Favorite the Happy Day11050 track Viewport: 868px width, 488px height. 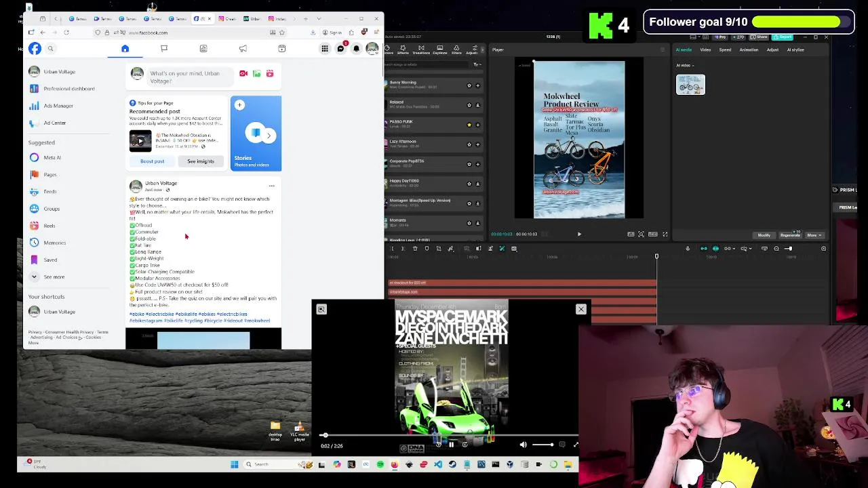click(469, 184)
